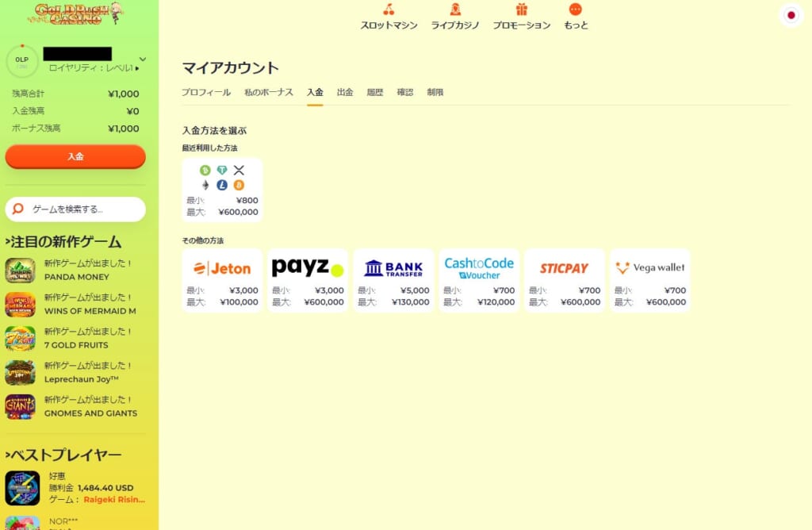This screenshot has width=812, height=530.
Task: Open the 'もっと' more dots icon
Action: pos(576,10)
